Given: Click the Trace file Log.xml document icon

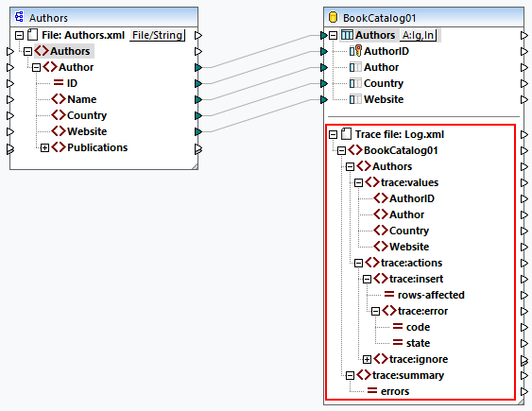Looking at the screenshot, I should point(346,134).
